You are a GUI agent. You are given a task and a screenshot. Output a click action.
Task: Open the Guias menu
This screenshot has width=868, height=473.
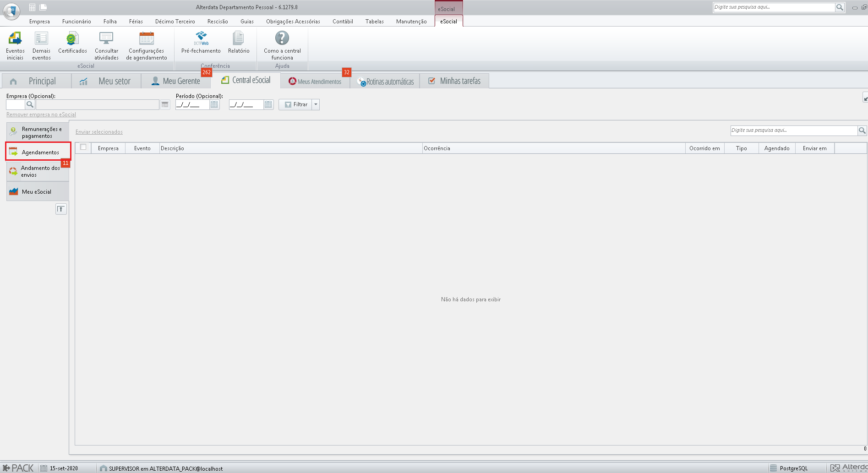click(x=247, y=22)
